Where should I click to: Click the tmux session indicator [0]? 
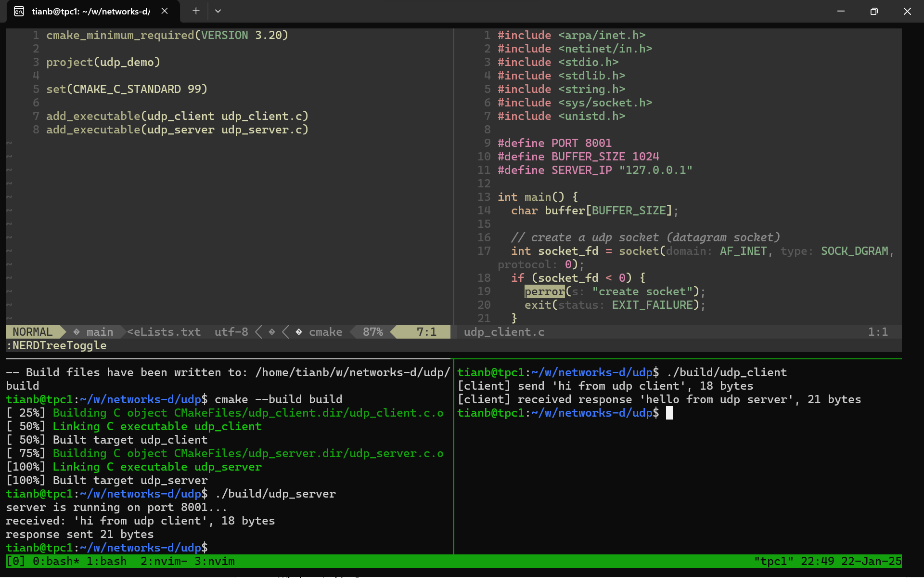pyautogui.click(x=15, y=561)
